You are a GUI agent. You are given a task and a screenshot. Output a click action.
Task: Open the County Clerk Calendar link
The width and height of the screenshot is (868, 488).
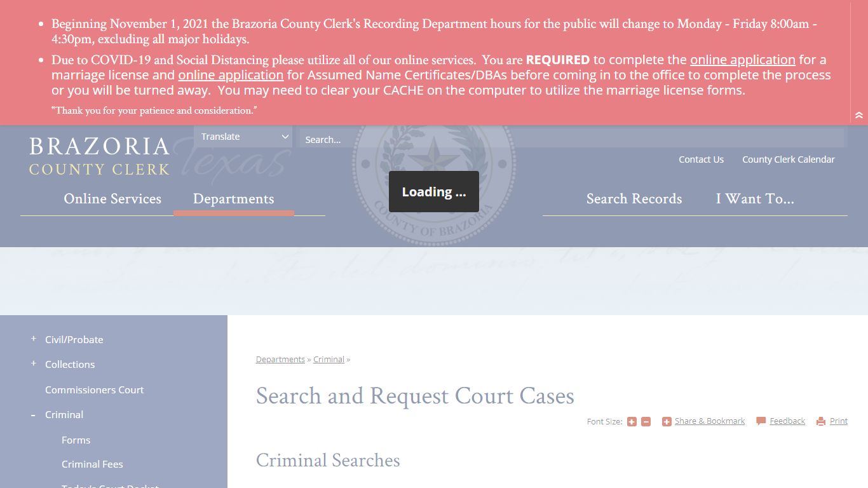click(789, 159)
